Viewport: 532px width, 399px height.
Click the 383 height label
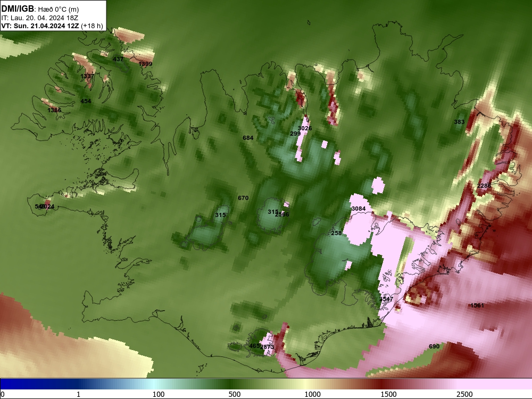point(459,122)
